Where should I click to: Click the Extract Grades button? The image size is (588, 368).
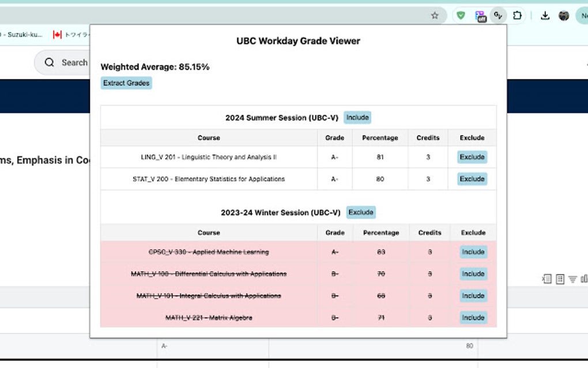point(126,83)
